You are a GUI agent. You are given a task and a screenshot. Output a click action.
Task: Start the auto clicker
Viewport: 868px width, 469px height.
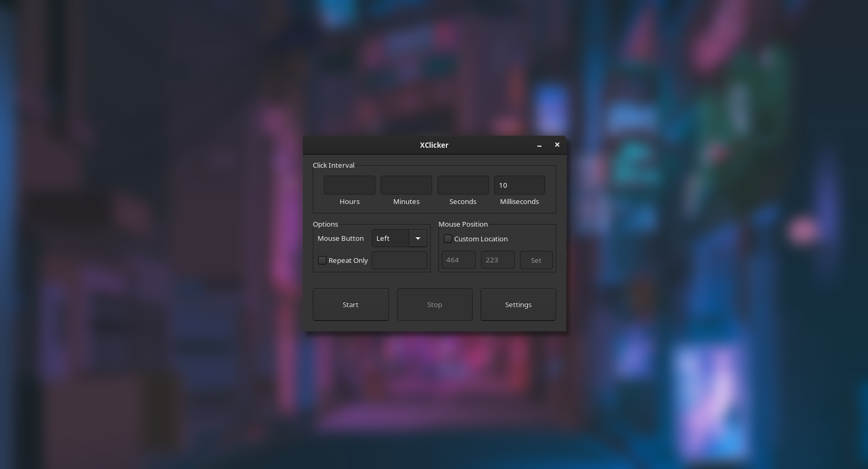pyautogui.click(x=351, y=304)
